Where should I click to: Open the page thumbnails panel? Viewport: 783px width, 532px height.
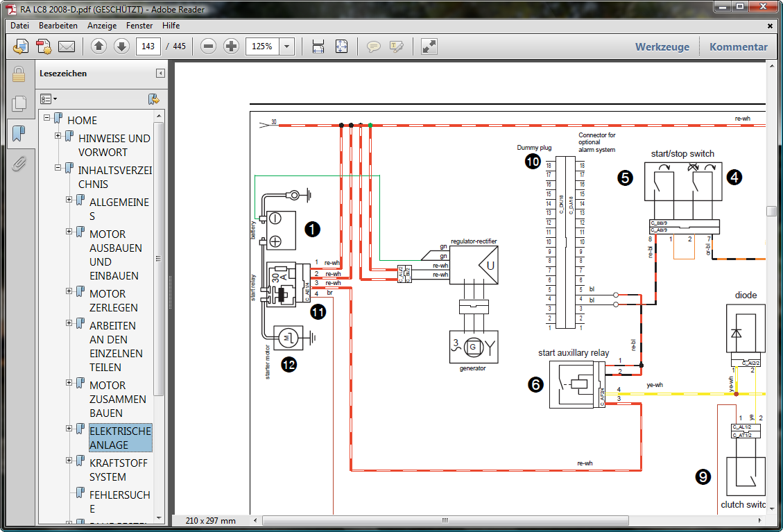(19, 104)
